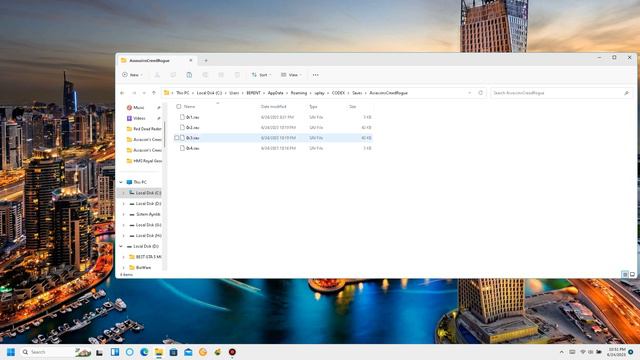640x360 pixels.
Task: Refresh the folder with the refresh icon
Action: pyautogui.click(x=480, y=93)
